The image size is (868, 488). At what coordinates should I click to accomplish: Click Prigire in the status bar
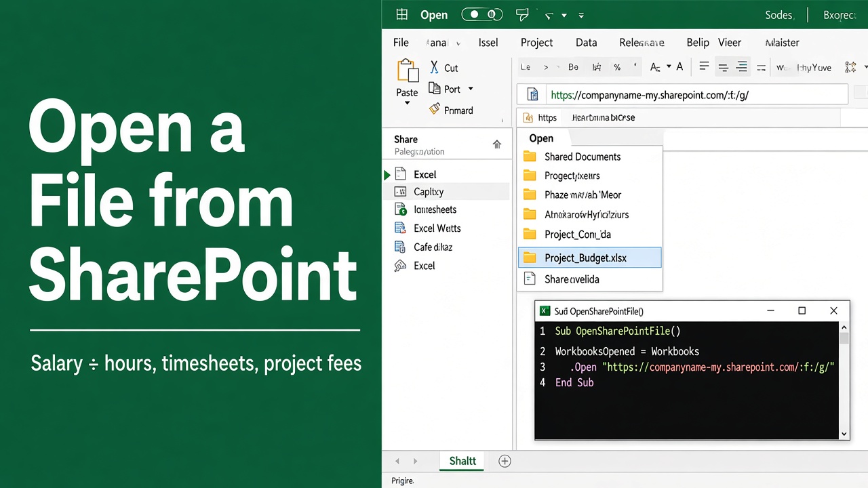(403, 481)
